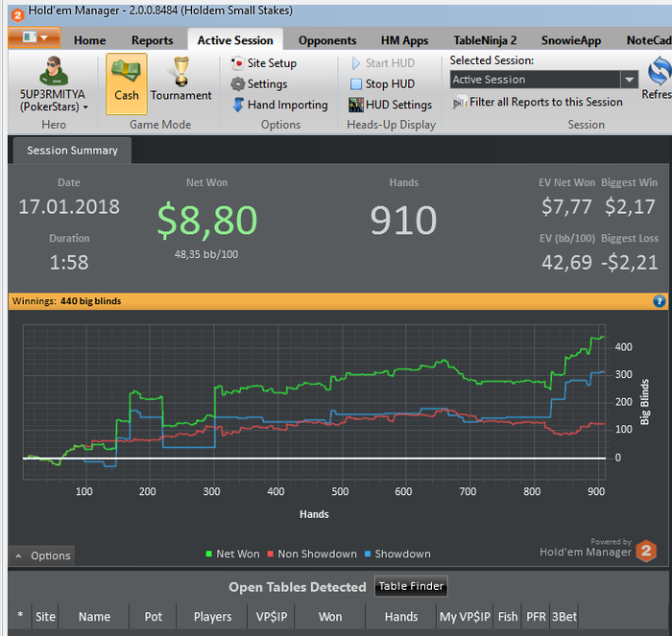Click the Biggest Win value $2,17
Image resolution: width=672 pixels, height=636 pixels.
[630, 207]
